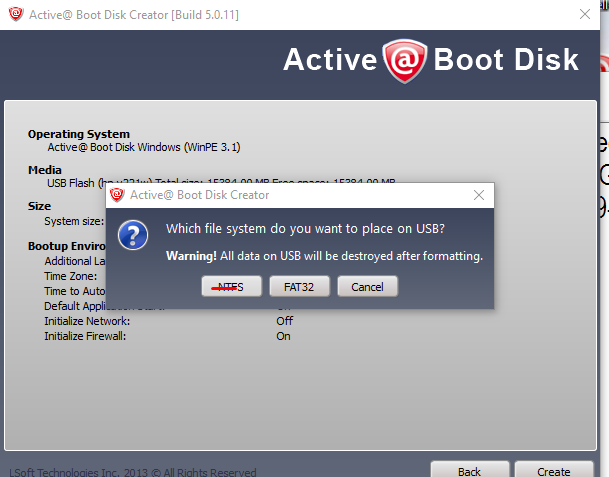Select the warning message about USB data
This screenshot has height=477, width=609.
click(x=324, y=256)
